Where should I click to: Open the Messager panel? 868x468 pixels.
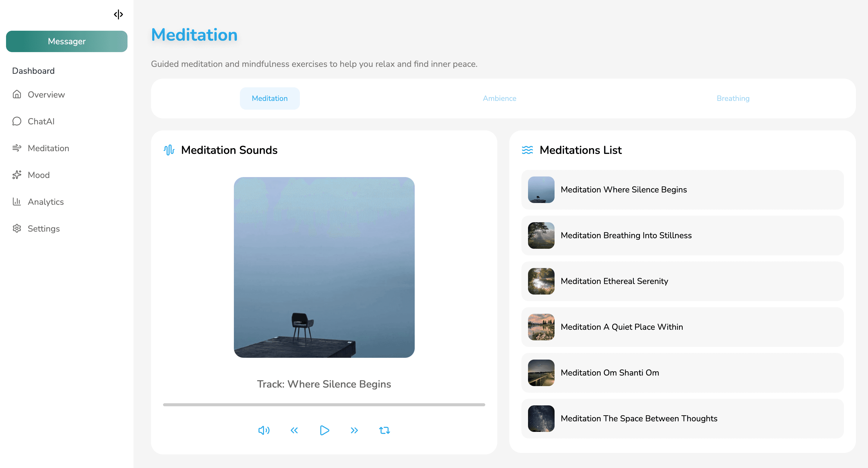click(66, 41)
